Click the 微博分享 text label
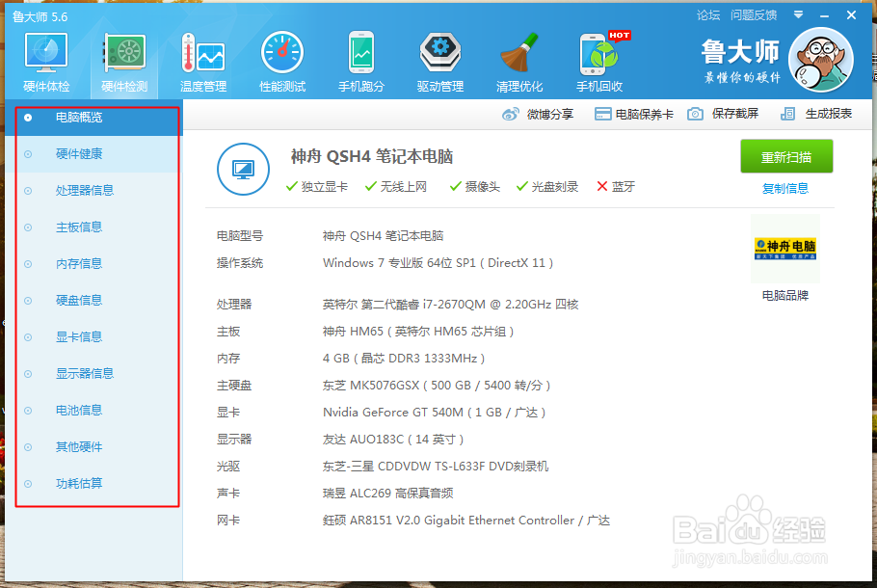The image size is (877, 588). (549, 114)
